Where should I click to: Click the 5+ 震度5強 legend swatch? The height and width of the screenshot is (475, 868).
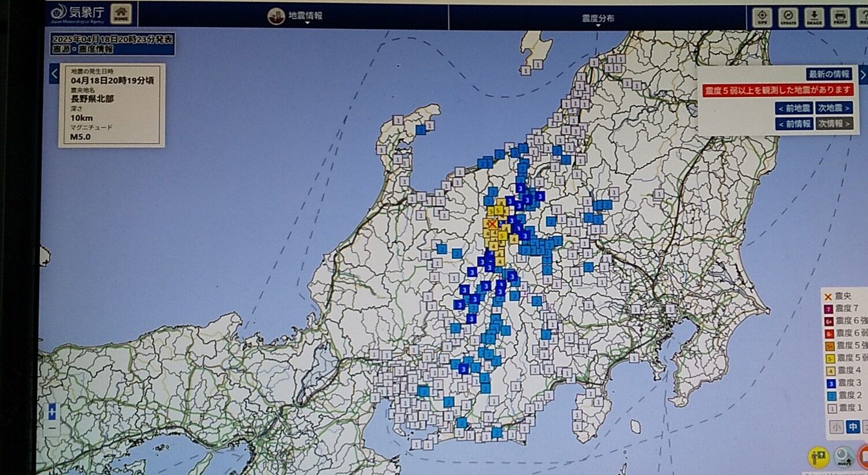point(830,346)
